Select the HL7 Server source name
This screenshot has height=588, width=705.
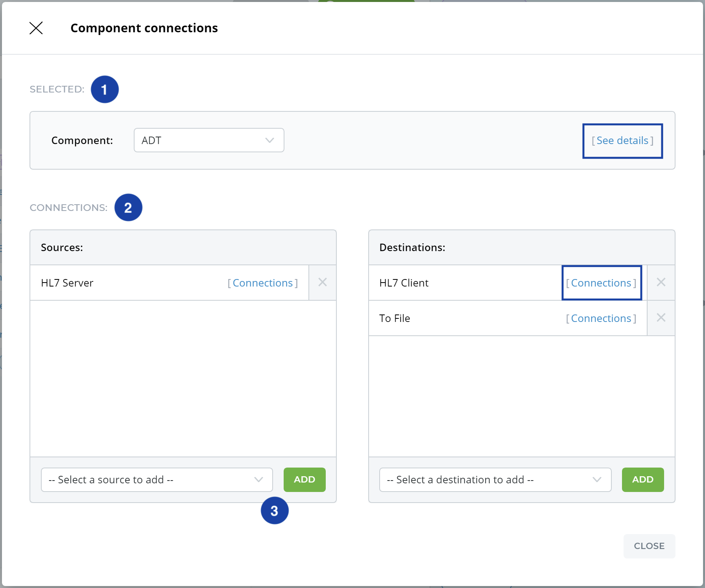click(x=67, y=283)
